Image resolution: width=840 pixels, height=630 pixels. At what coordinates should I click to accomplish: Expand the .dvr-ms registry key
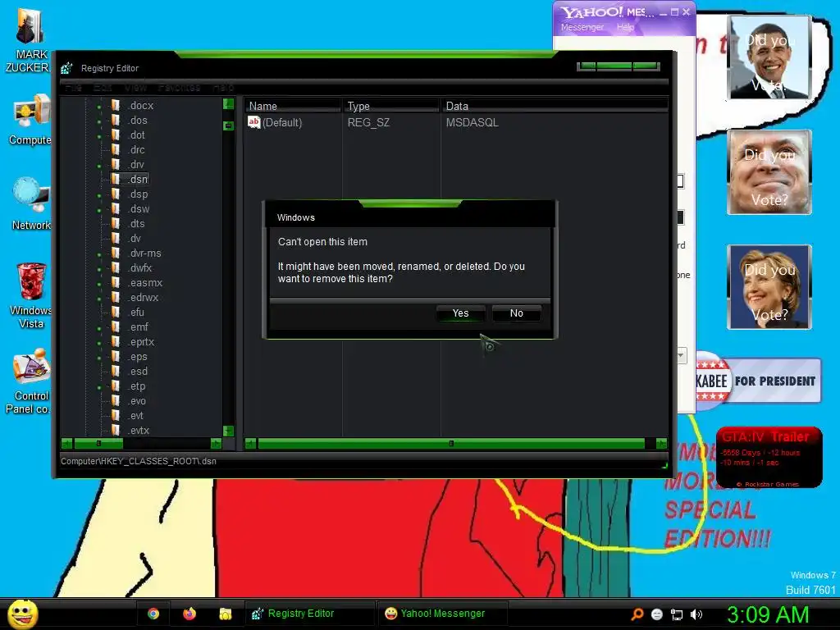coord(99,255)
